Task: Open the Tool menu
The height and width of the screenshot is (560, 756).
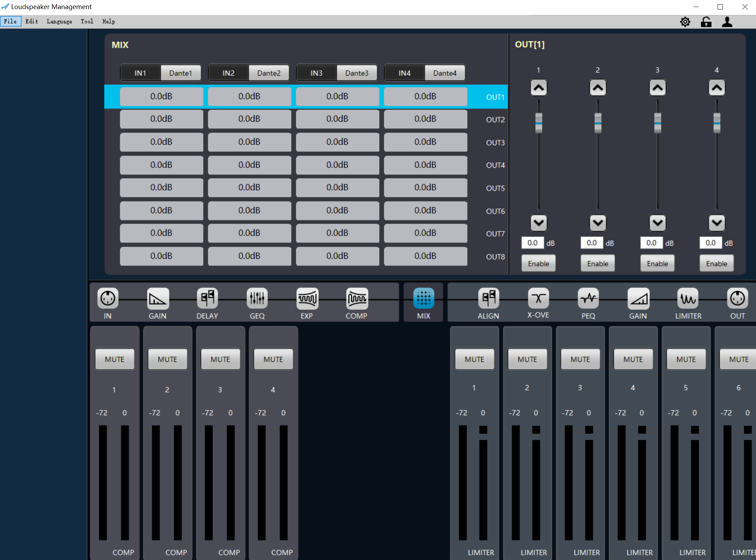Action: click(x=87, y=21)
